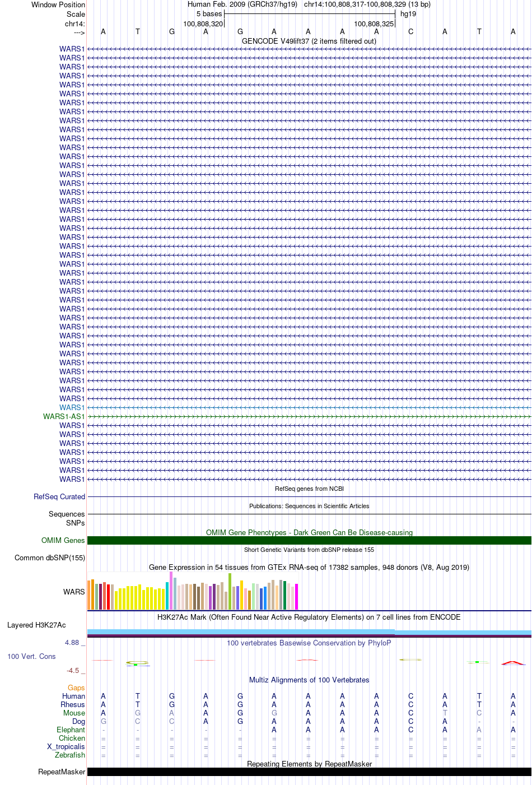Click the '5 bases' scale text
The image size is (532, 785).
tap(209, 14)
